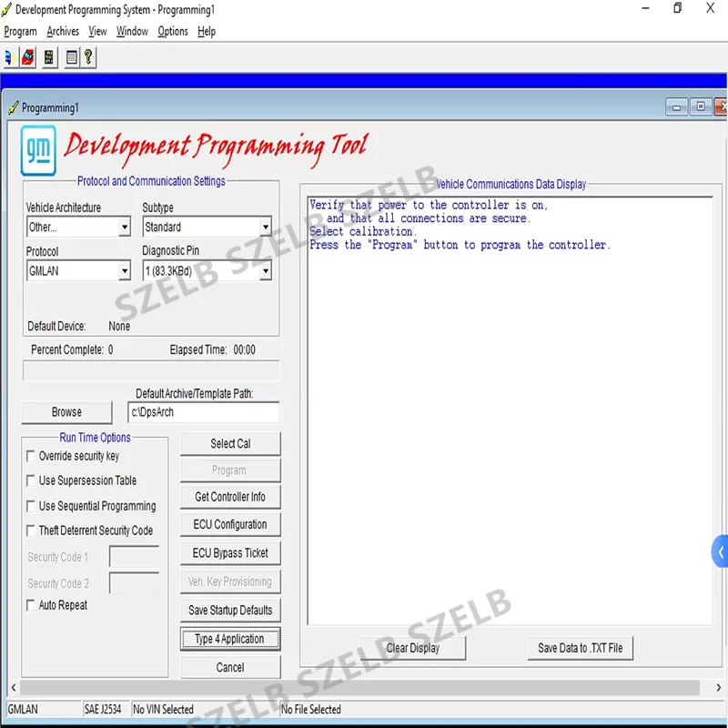Click the Default Archive path input field
Viewport: 728px width, 728px height.
pos(203,412)
